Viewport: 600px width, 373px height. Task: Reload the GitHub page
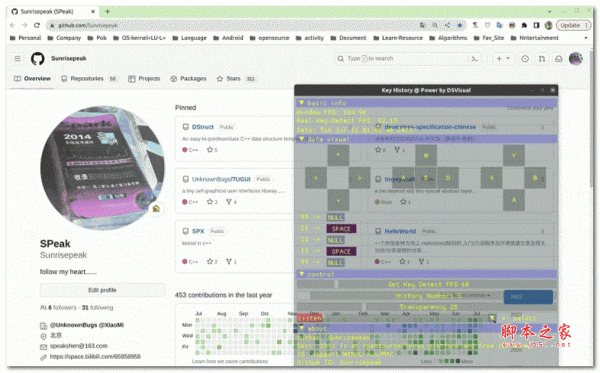click(37, 25)
